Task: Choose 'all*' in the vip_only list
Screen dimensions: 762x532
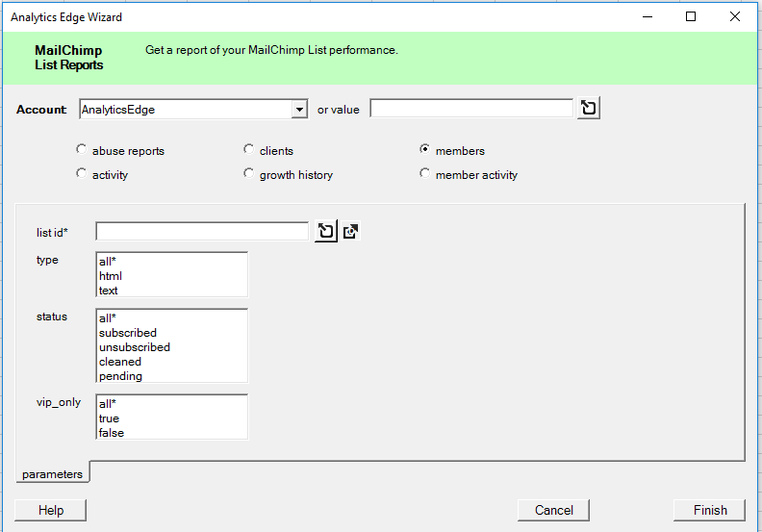Action: (x=171, y=404)
